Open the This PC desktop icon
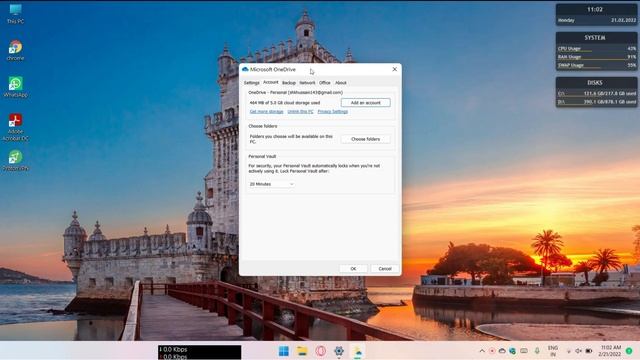Viewport: 640px width, 360px height. [x=16, y=13]
